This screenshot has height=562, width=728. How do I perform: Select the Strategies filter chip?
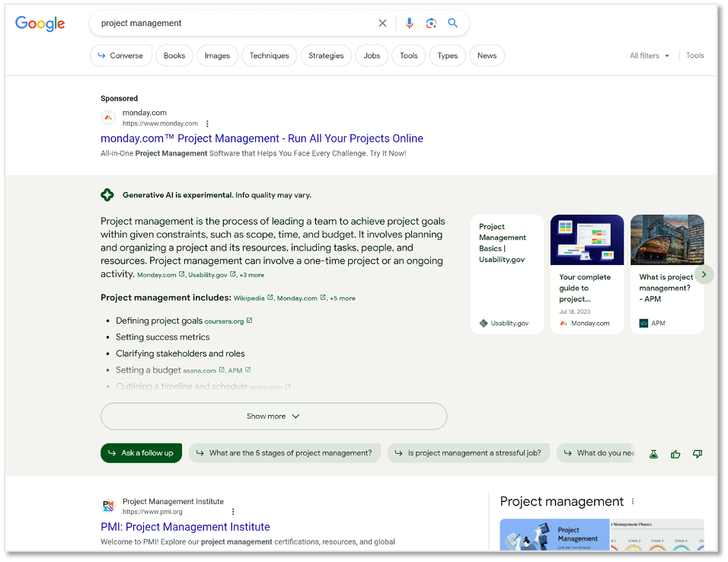(x=326, y=56)
